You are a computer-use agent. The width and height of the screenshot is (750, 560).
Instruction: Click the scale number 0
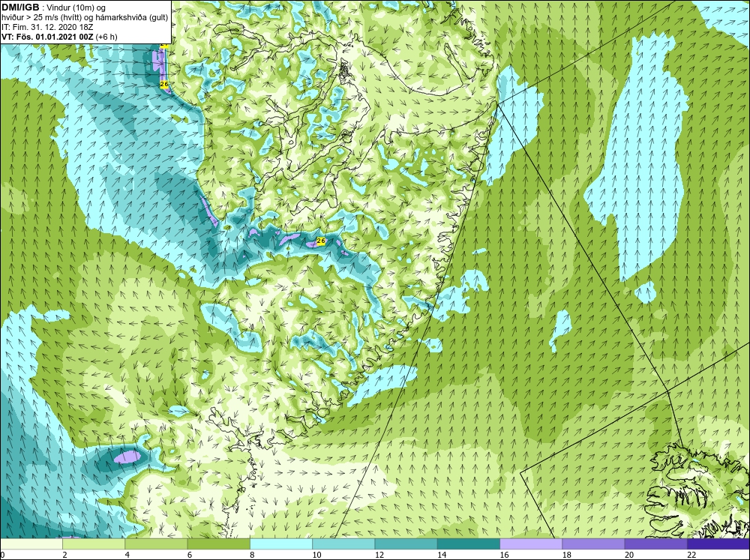pos(2,555)
